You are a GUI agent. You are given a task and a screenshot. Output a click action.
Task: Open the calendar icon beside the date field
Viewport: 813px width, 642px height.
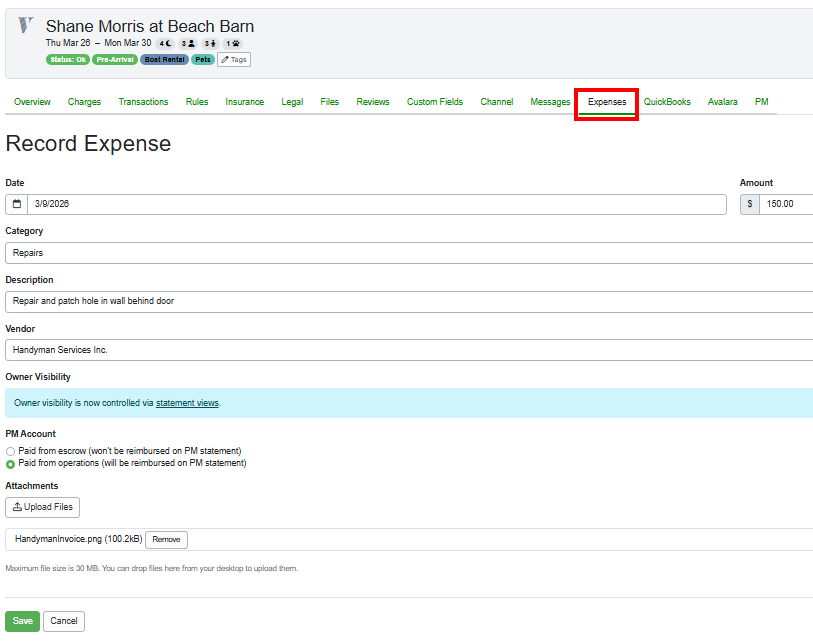click(15, 203)
